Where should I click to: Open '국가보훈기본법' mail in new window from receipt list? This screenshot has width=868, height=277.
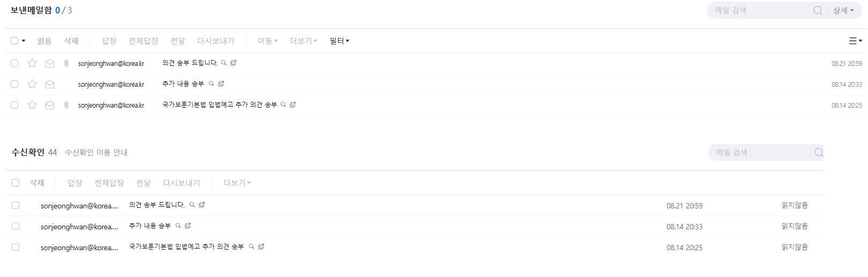[261, 246]
